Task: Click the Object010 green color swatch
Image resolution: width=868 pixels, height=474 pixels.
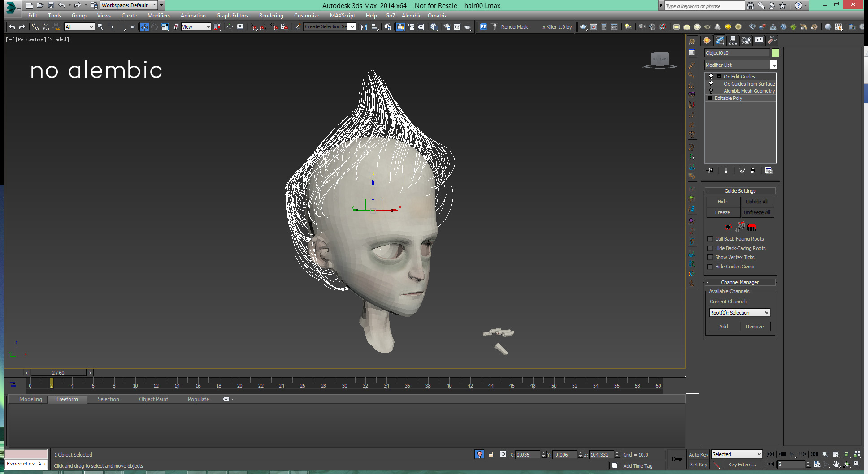Action: click(775, 53)
